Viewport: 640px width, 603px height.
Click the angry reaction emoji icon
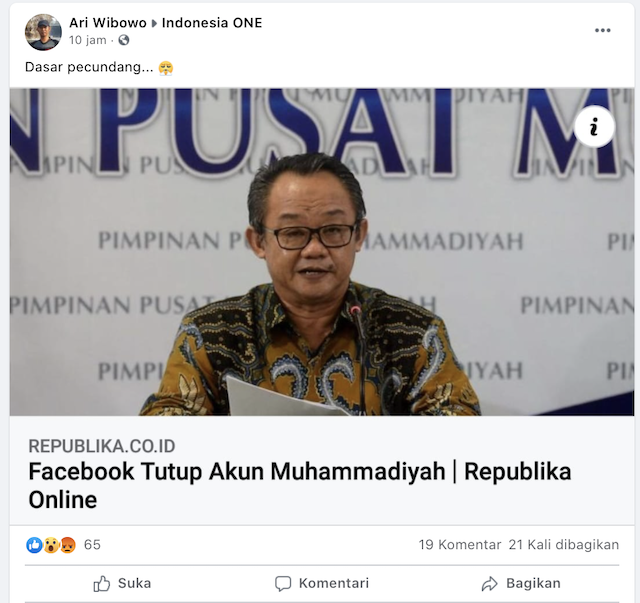68,545
